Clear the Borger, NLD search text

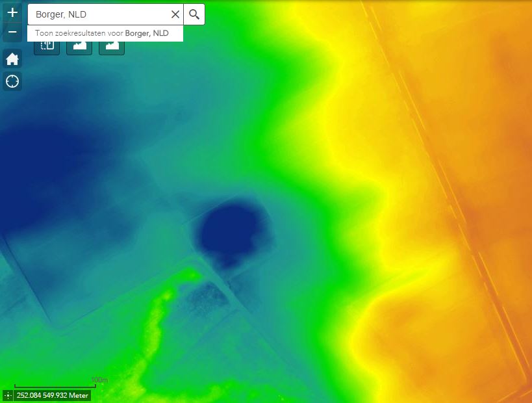coord(175,14)
